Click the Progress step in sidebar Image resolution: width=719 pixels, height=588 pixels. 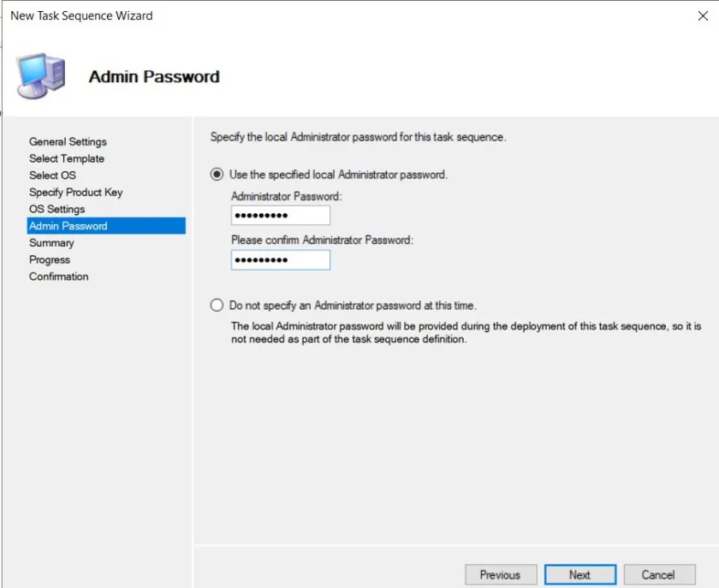point(50,259)
